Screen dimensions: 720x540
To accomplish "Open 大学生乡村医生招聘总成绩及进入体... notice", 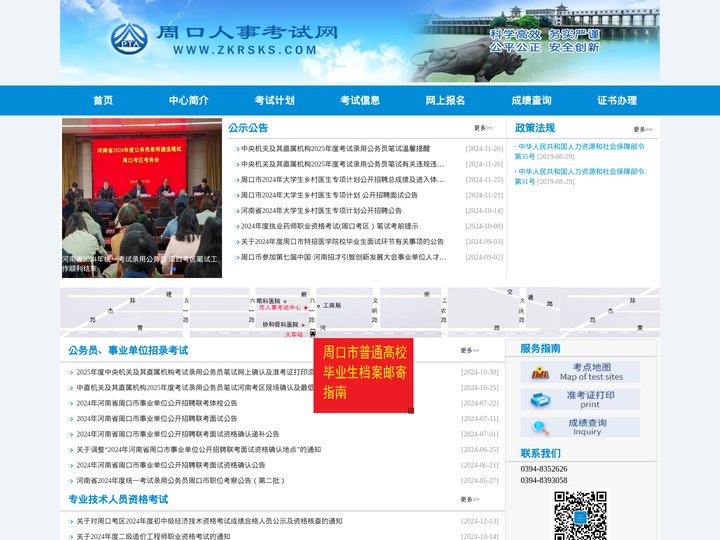I will [342, 180].
